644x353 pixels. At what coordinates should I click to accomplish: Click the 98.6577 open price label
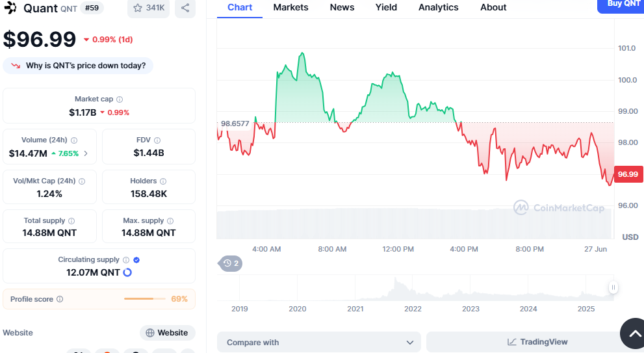coord(235,124)
